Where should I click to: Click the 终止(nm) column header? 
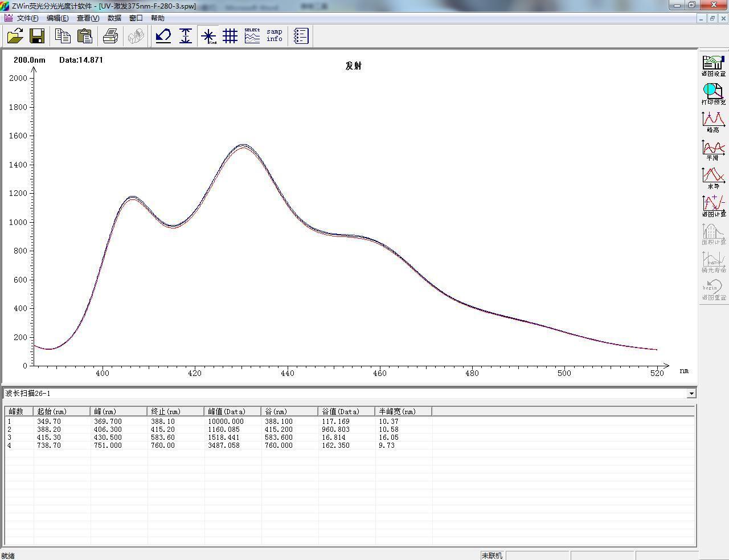(x=176, y=411)
